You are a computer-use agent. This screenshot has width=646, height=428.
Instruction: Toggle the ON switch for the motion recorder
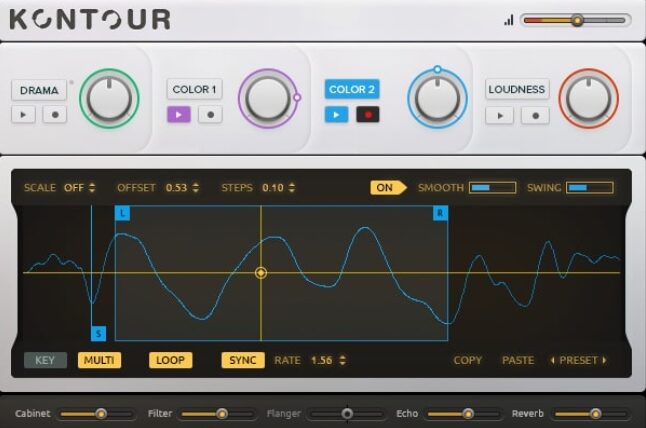tap(388, 187)
